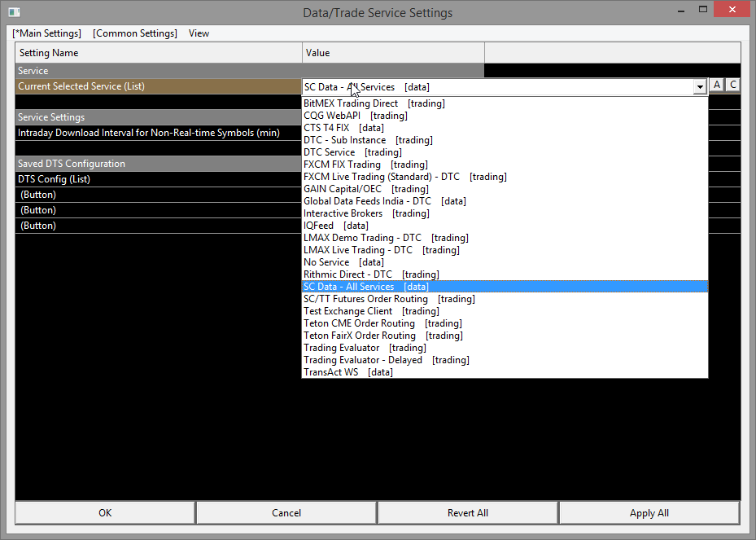Select No Service option

[505, 262]
